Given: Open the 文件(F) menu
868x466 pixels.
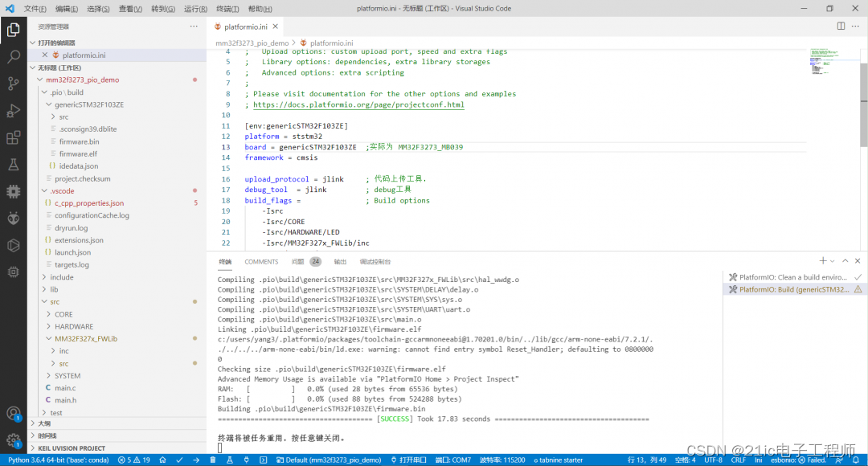Looking at the screenshot, I should (35, 9).
